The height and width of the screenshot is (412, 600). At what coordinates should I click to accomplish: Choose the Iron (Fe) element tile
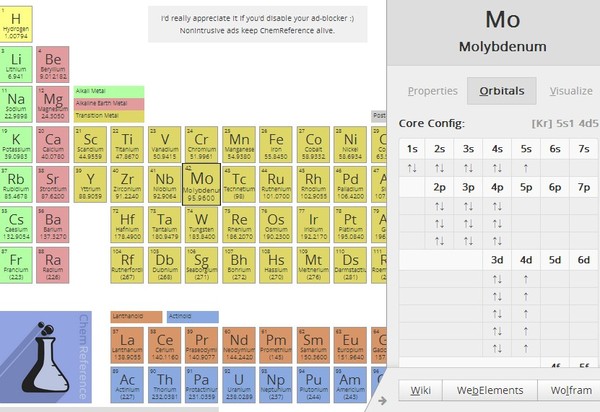pyautogui.click(x=276, y=145)
